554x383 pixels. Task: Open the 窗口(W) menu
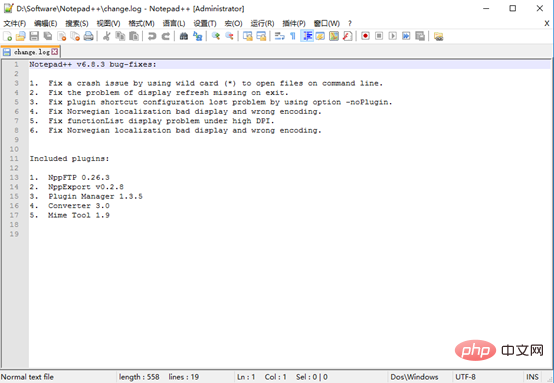(327, 23)
